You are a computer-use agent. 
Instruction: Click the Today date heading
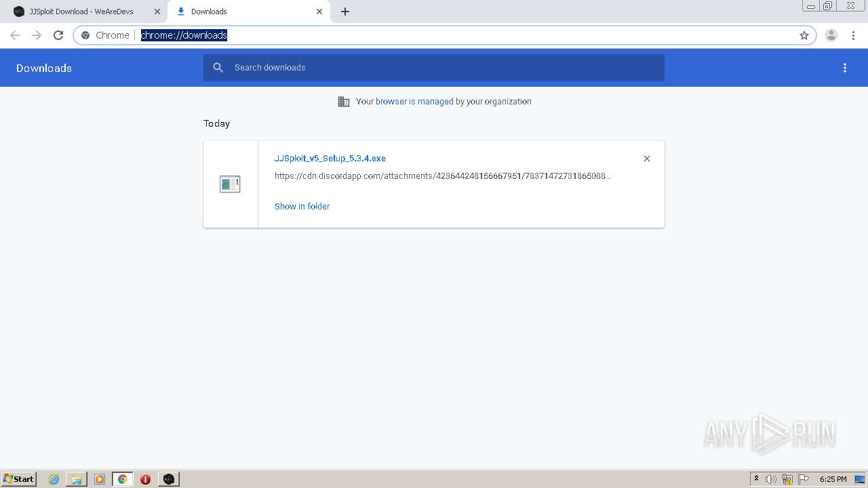click(x=216, y=123)
